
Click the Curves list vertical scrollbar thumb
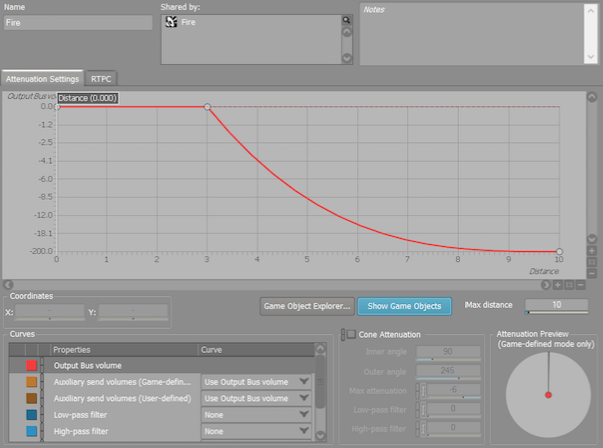pyautogui.click(x=320, y=382)
